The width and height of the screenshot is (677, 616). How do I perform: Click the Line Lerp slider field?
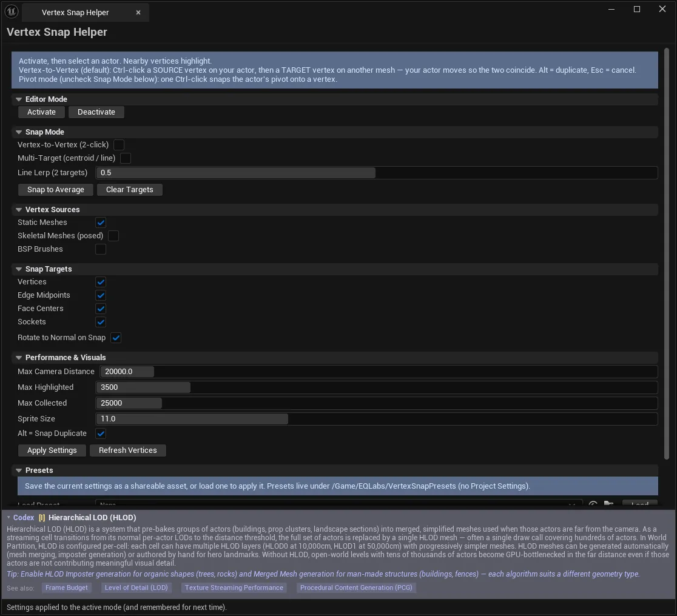click(x=377, y=173)
